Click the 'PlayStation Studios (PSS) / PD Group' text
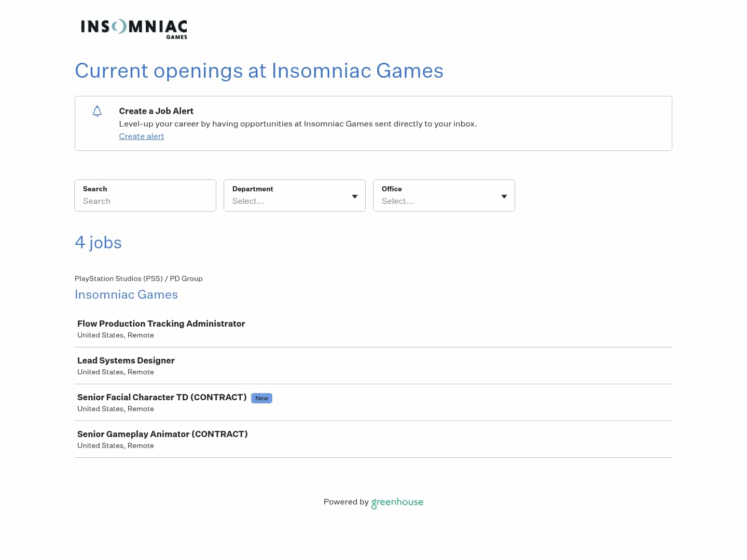Viewport: 747px width, 560px height. [139, 278]
